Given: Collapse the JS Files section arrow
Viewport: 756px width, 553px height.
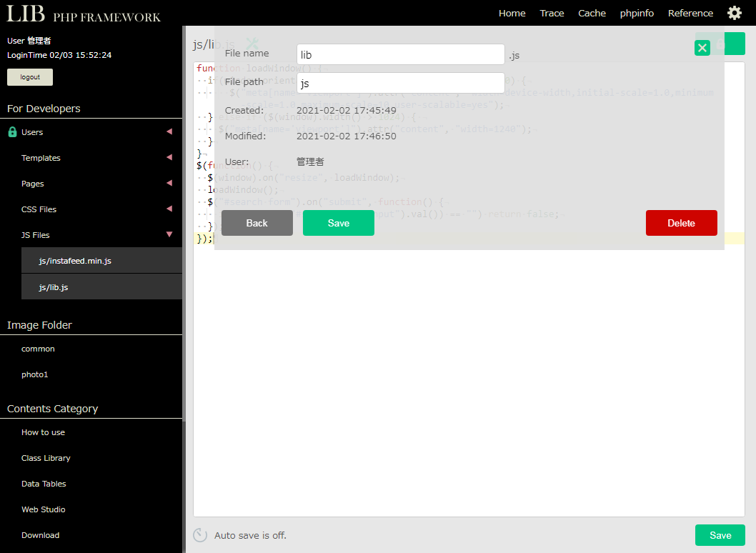Looking at the screenshot, I should tap(169, 235).
